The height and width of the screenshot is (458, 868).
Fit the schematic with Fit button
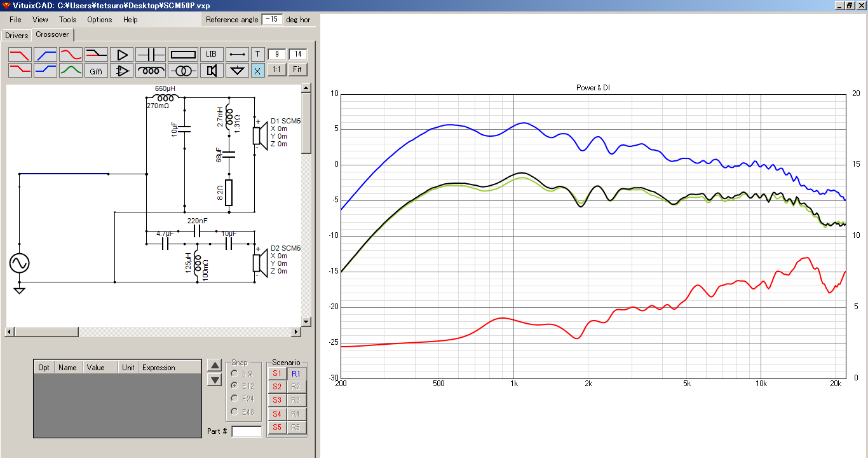[x=297, y=69]
